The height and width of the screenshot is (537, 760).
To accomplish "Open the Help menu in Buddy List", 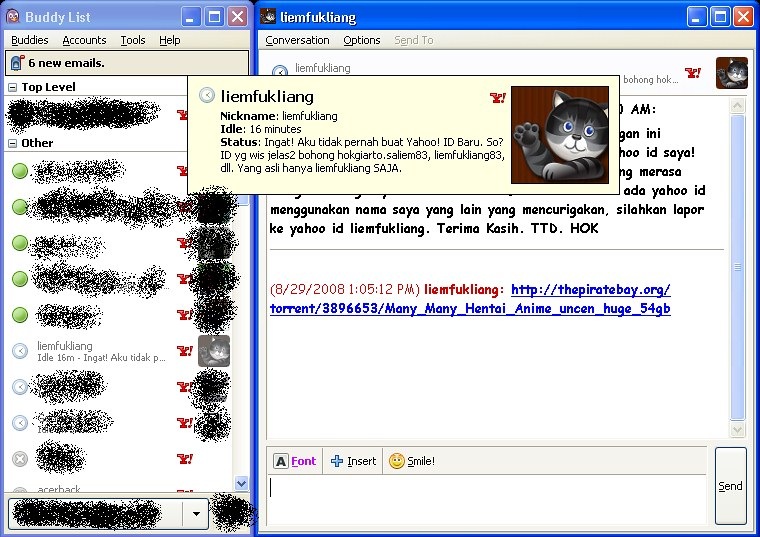I will coord(170,40).
